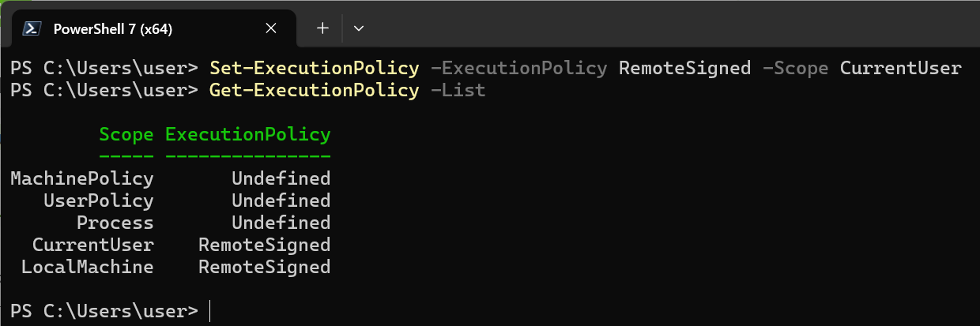Click the Process scope entry
980x326 pixels.
tap(115, 223)
